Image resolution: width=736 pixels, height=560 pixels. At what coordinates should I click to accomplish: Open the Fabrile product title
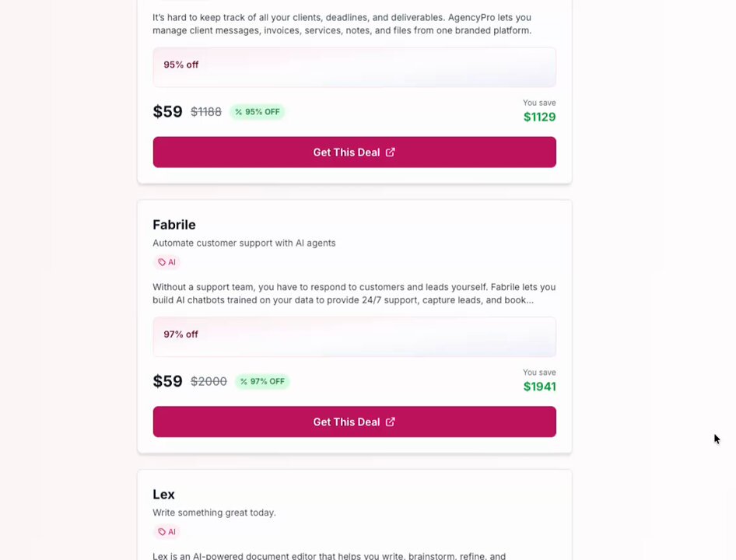click(174, 225)
